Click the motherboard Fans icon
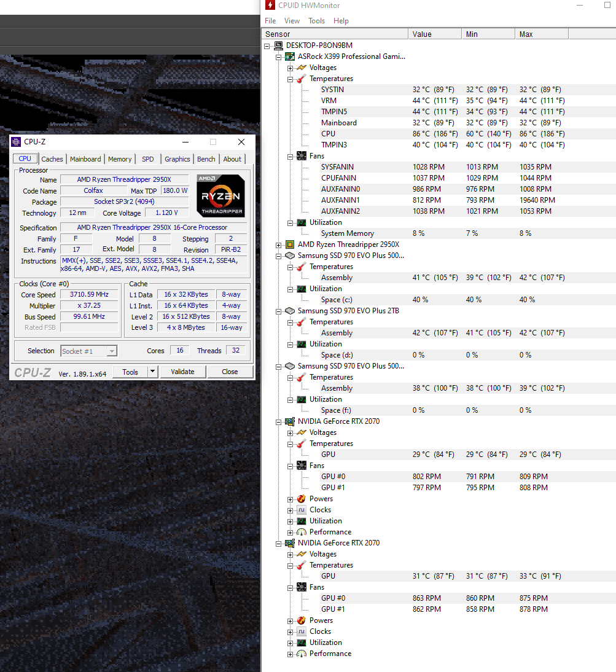Viewport: 616px width, 672px height. click(x=302, y=156)
